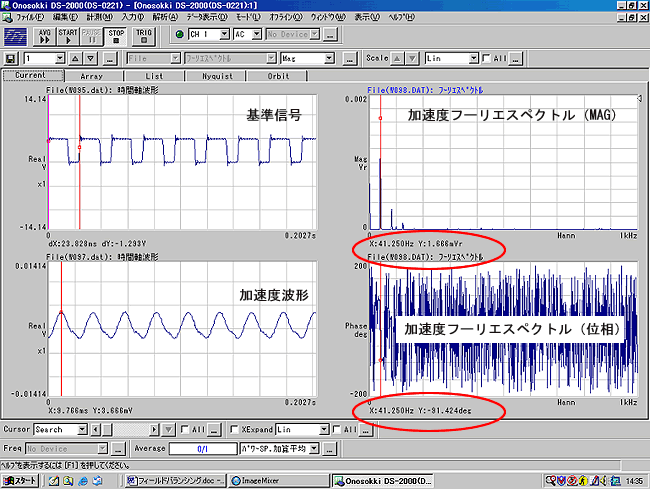Click the Average count 0/1 field
Screen dimensions: 650x489
click(203, 449)
